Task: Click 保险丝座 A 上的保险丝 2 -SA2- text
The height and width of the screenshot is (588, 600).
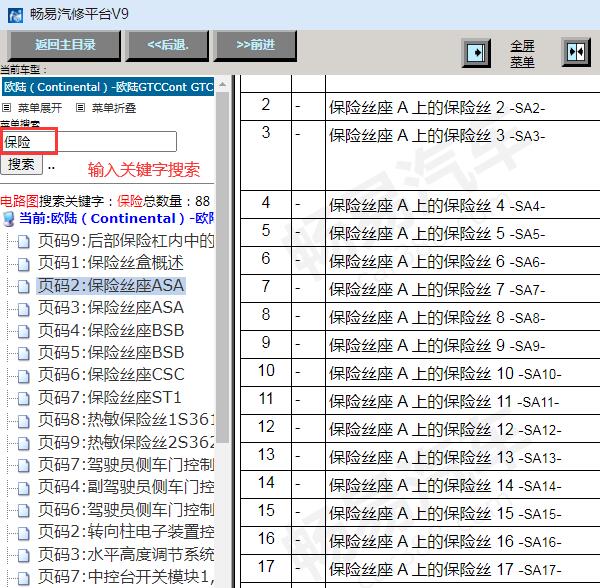Action: [437, 108]
